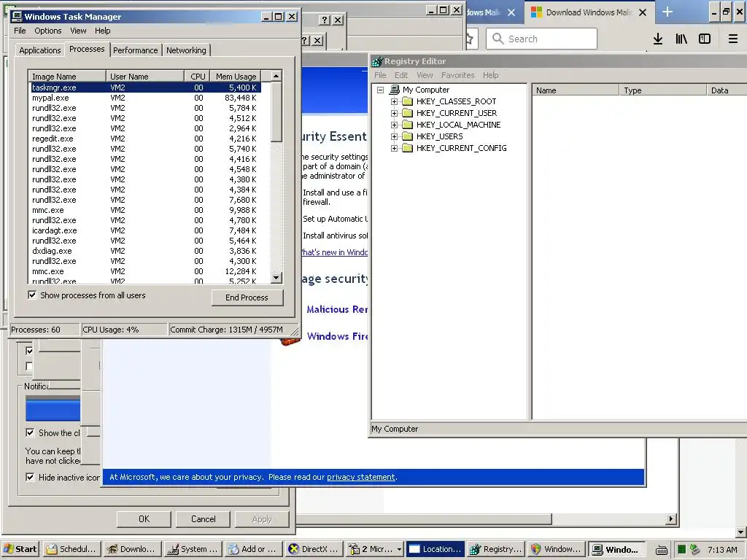Switch to Registry Editor taskbar button
The height and width of the screenshot is (560, 747).
click(496, 549)
